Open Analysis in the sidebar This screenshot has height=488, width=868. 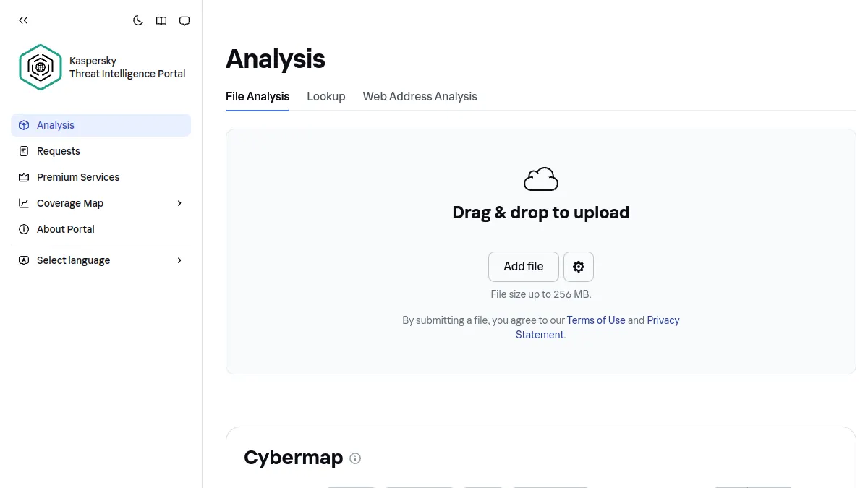(101, 125)
